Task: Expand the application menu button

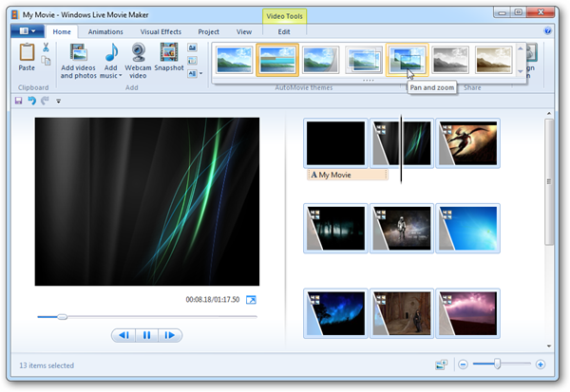Action: (26, 31)
